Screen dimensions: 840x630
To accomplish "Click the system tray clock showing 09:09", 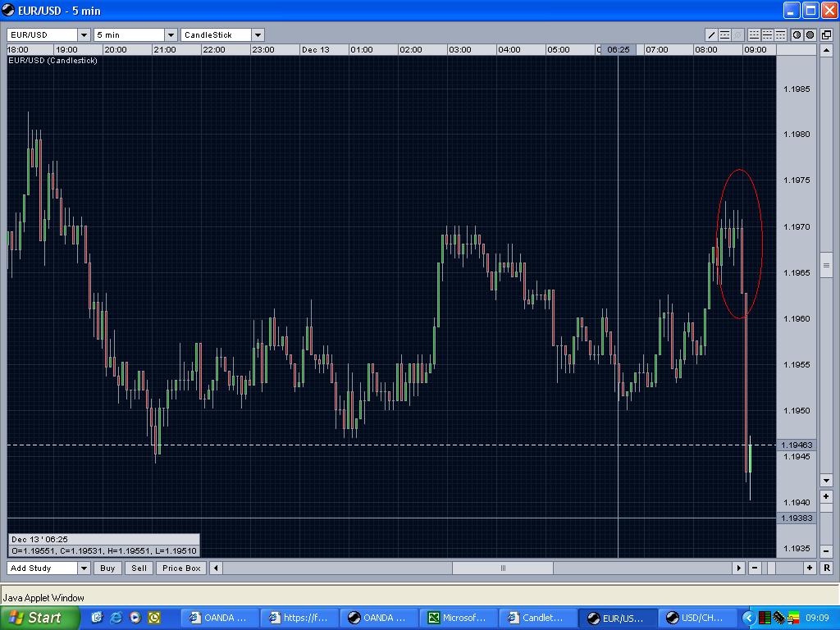I will (817, 619).
